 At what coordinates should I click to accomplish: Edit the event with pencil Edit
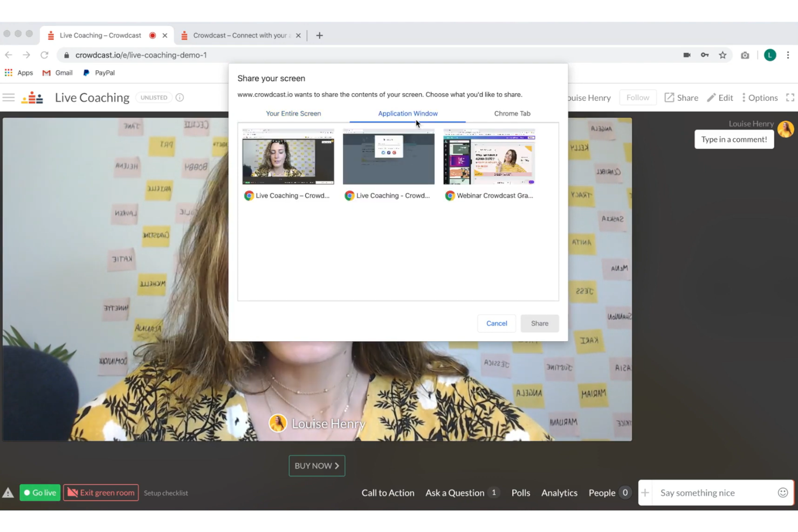(720, 98)
